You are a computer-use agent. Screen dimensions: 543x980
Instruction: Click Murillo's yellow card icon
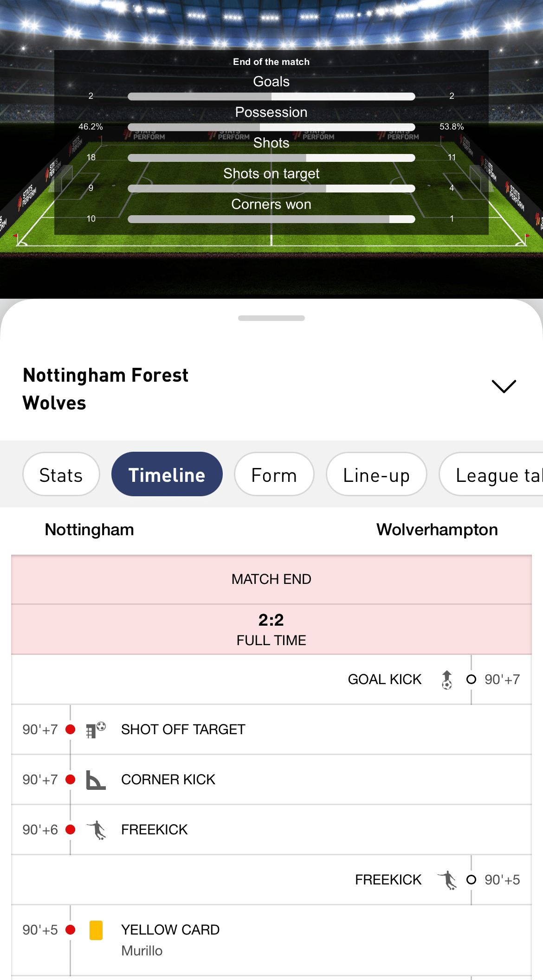pyautogui.click(x=96, y=930)
